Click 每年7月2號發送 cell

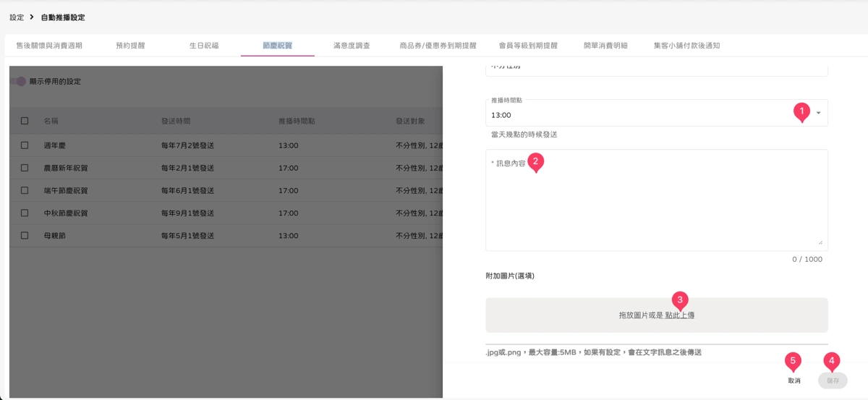tap(187, 145)
